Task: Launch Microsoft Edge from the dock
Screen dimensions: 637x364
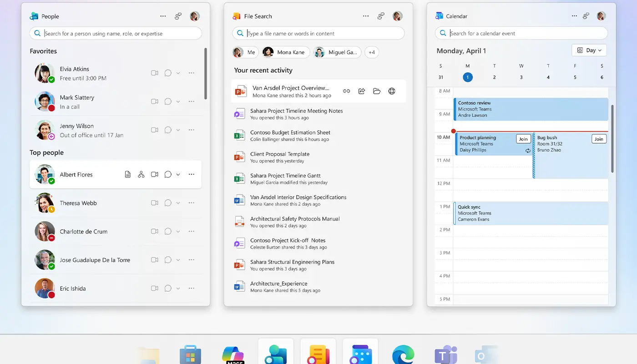Action: [x=403, y=354]
